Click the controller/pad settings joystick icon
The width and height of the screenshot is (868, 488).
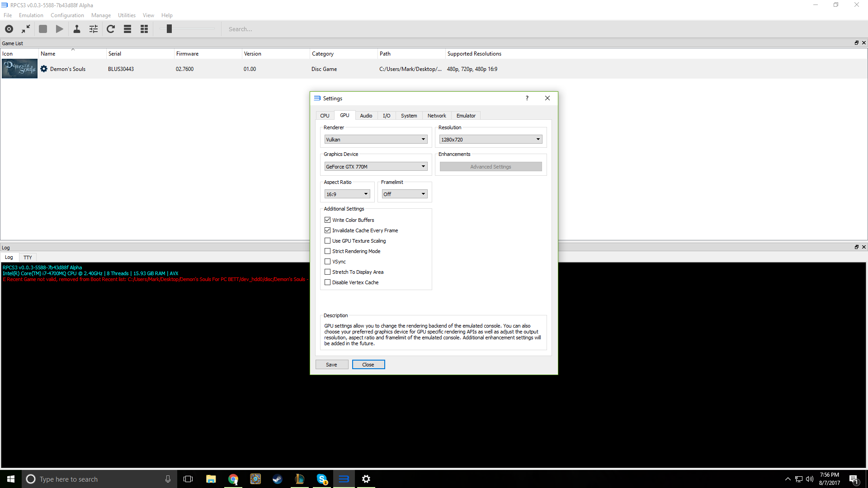pyautogui.click(x=77, y=29)
